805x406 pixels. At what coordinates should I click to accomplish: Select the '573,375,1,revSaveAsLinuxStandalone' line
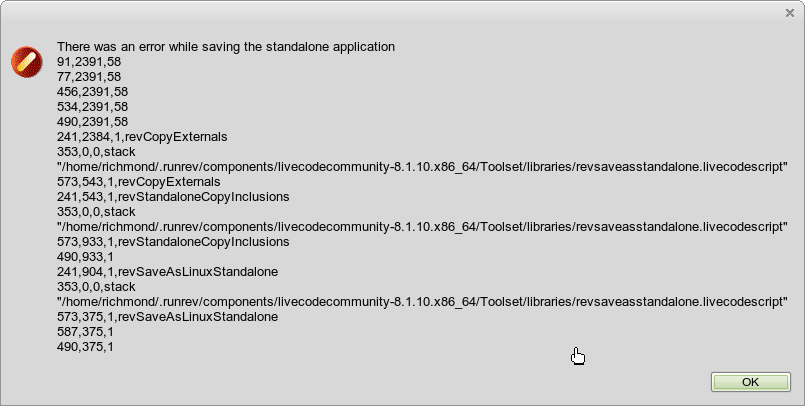(x=167, y=317)
